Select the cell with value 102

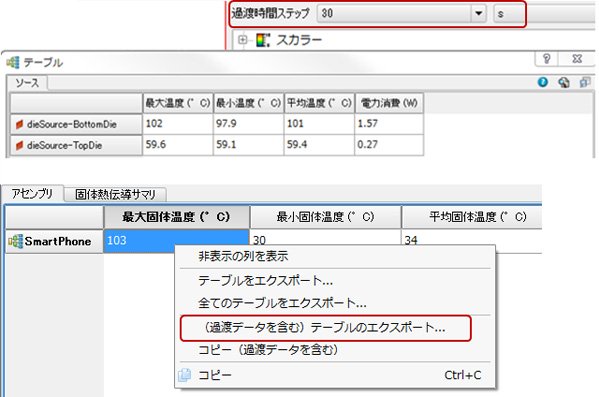point(178,124)
